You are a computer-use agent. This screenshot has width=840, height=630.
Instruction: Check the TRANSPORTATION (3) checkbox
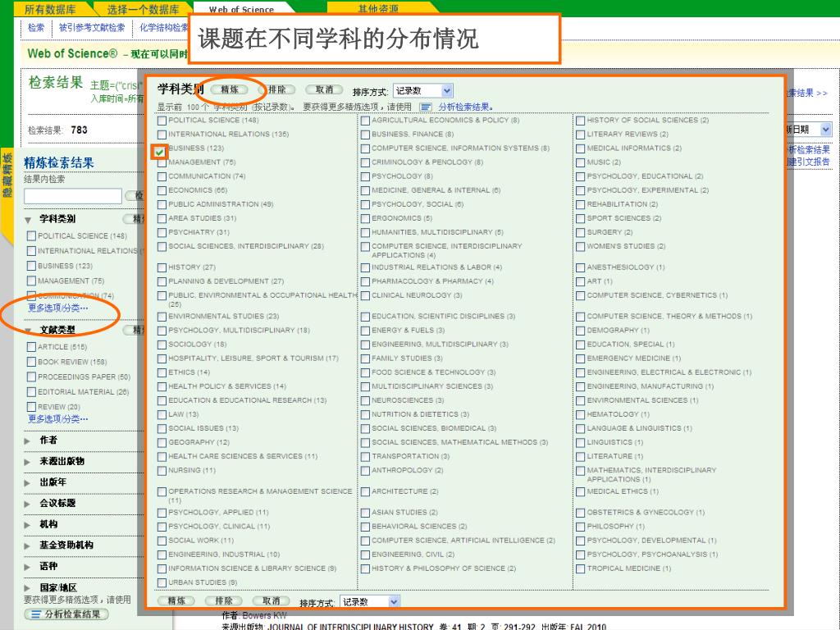(x=365, y=456)
